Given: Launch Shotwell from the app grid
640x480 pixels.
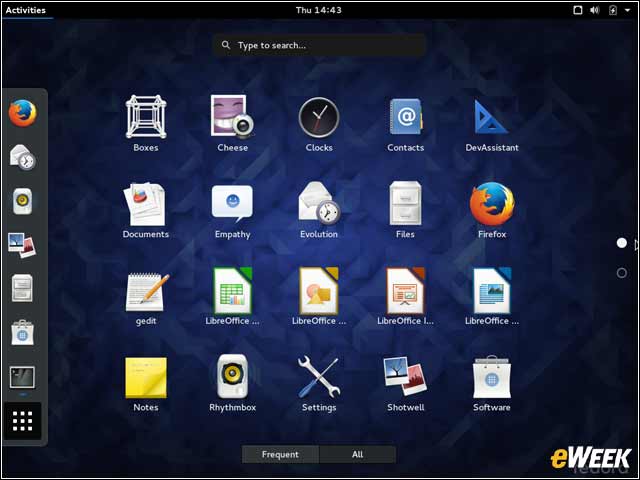Looking at the screenshot, I should (405, 383).
